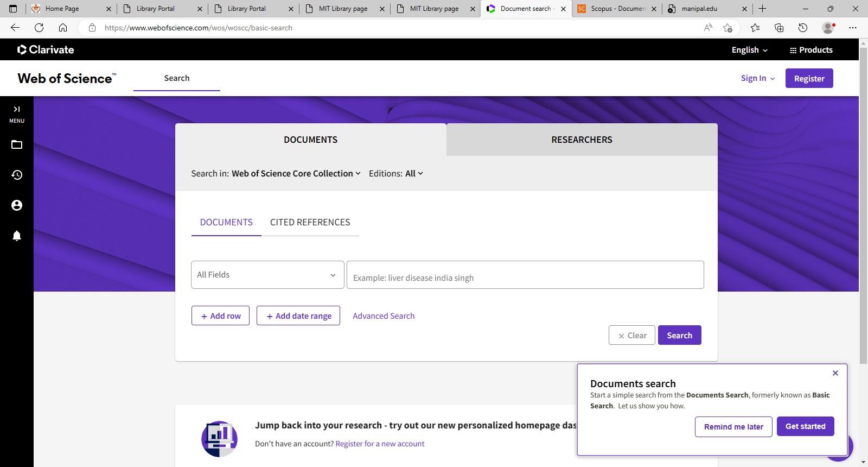The height and width of the screenshot is (467, 868).
Task: Close the Documents search popup
Action: click(x=835, y=373)
